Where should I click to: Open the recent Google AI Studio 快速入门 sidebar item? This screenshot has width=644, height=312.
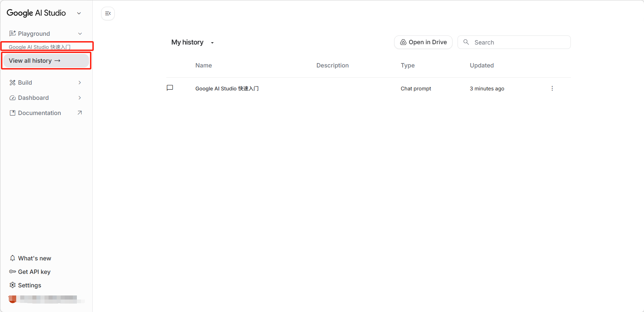[39, 47]
